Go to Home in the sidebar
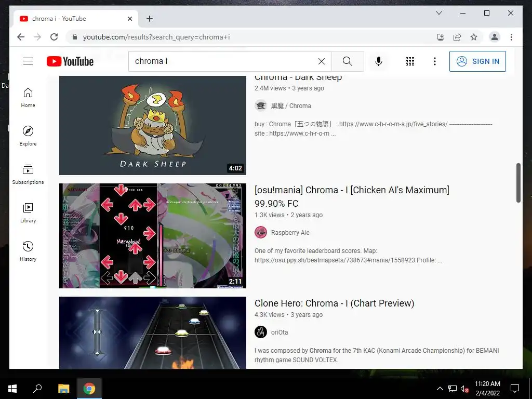Viewport: 532px width, 399px height. click(28, 98)
